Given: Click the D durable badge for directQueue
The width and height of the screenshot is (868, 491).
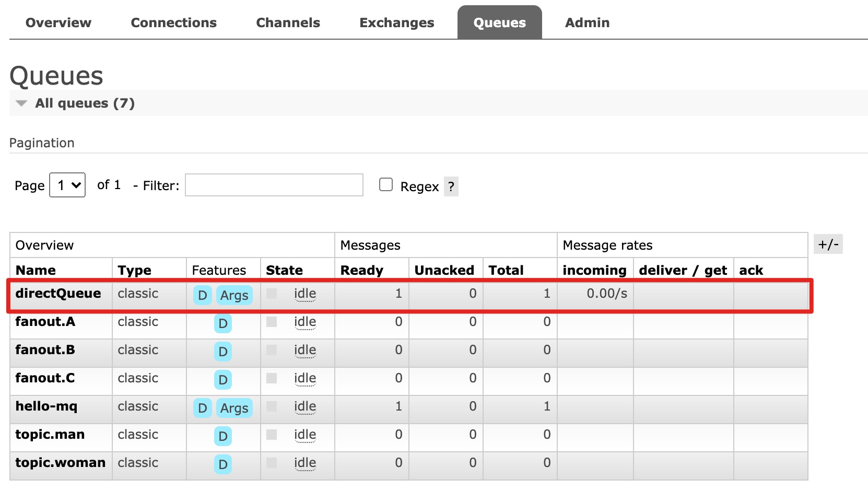Looking at the screenshot, I should click(x=203, y=295).
